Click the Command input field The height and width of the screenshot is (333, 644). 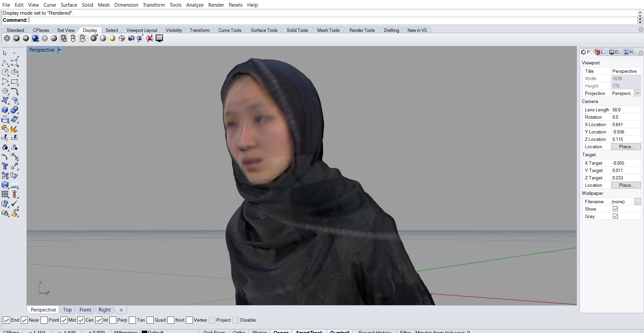point(332,20)
